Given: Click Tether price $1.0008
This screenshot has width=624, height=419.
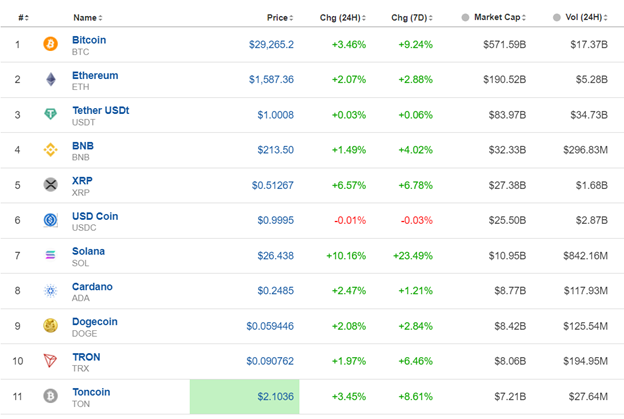Looking at the screenshot, I should [275, 115].
